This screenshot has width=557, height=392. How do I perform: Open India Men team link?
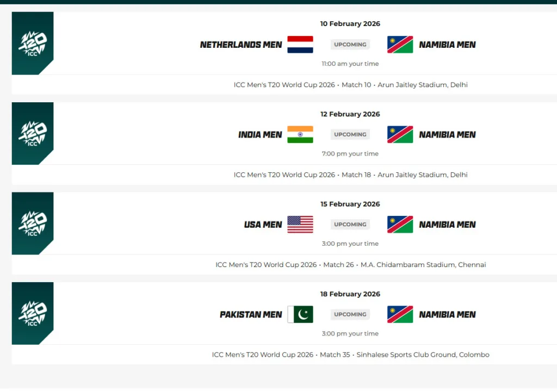coord(260,134)
